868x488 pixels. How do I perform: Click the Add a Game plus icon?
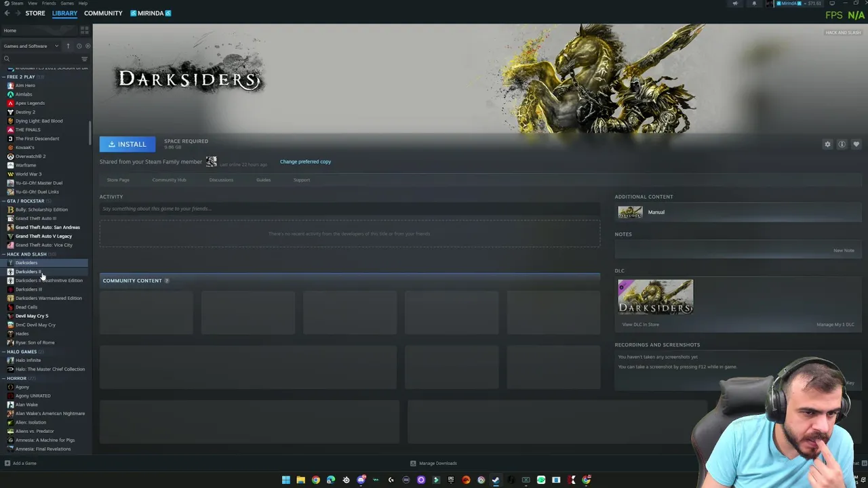click(7, 464)
